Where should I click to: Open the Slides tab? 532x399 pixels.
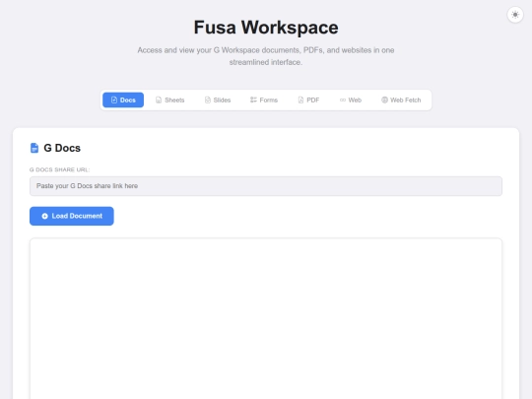[218, 100]
